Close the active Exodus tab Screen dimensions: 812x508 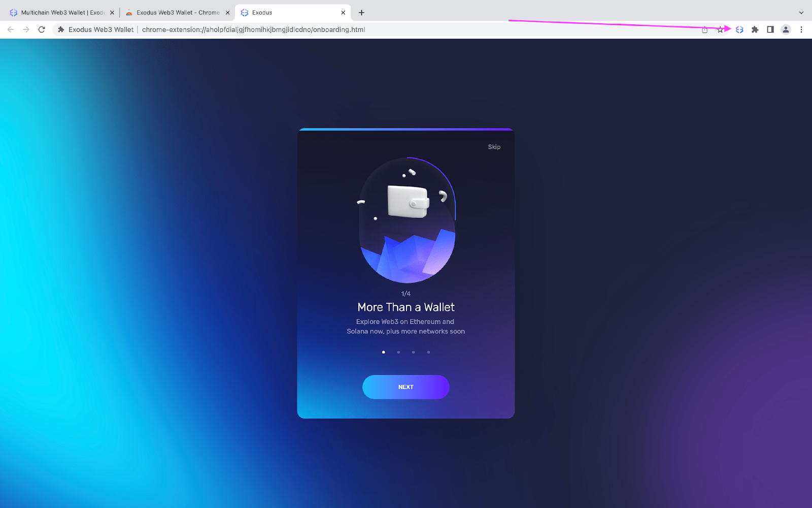[343, 13]
